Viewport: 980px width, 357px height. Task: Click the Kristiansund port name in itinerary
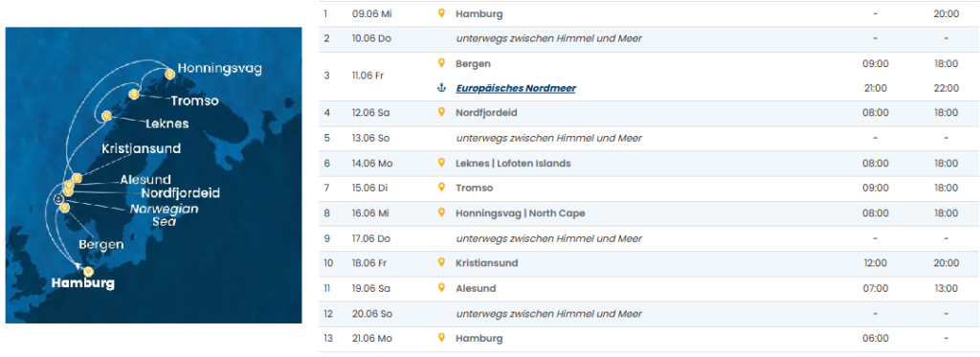click(487, 262)
